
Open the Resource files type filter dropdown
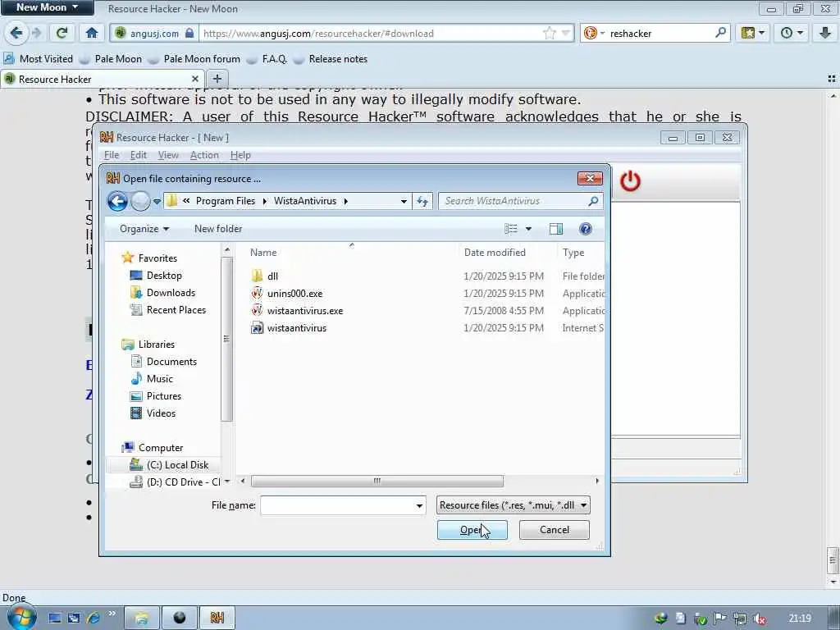point(513,505)
